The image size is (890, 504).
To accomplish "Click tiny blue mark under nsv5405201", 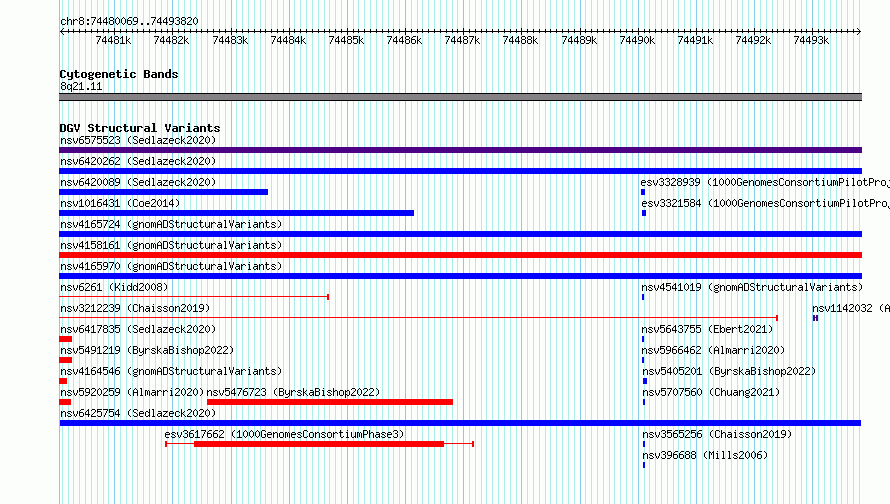I will 645,381.
